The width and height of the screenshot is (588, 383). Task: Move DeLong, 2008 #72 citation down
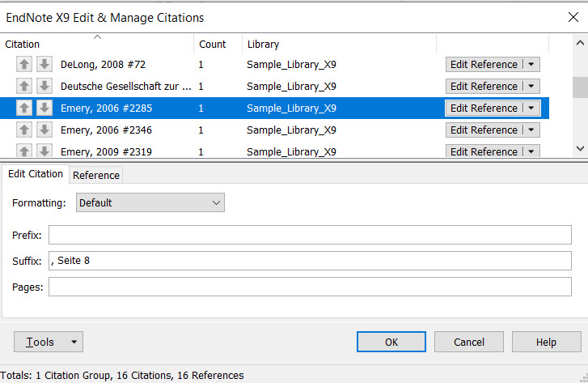[44, 65]
